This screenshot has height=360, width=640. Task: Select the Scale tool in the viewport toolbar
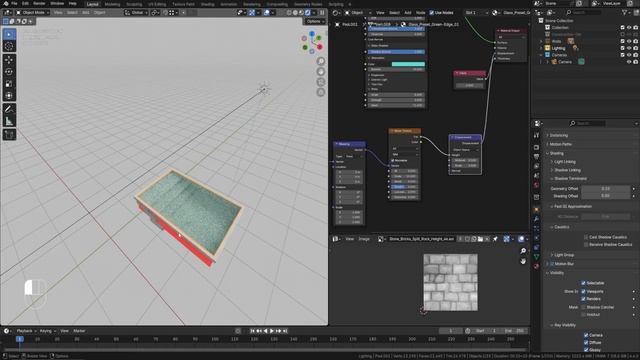coord(9,84)
